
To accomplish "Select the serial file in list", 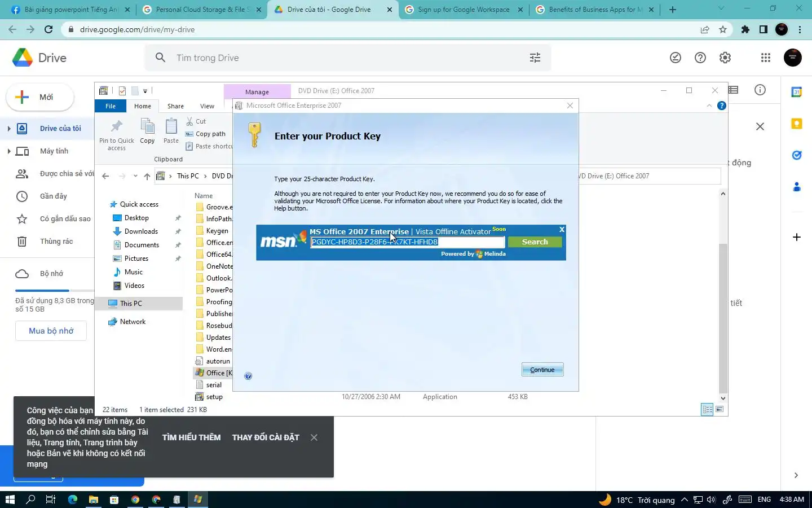I will coord(214,385).
